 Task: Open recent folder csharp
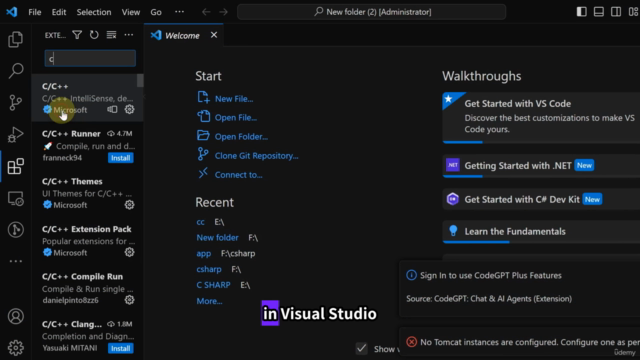pos(209,269)
